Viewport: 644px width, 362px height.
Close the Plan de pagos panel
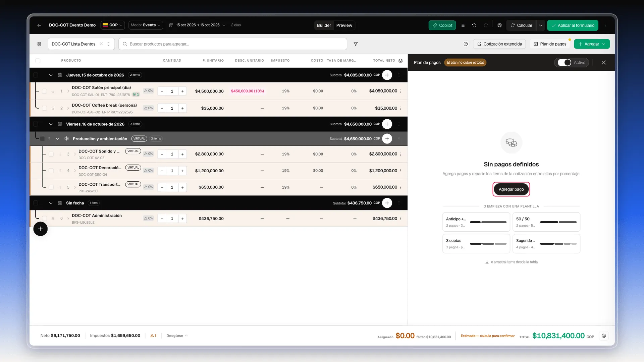coord(604,62)
